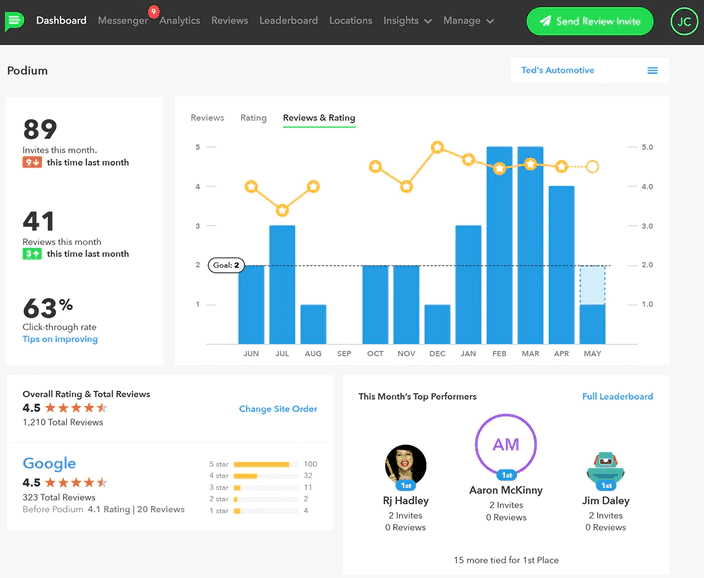
Task: Select the AUG rating star marker
Action: click(313, 186)
